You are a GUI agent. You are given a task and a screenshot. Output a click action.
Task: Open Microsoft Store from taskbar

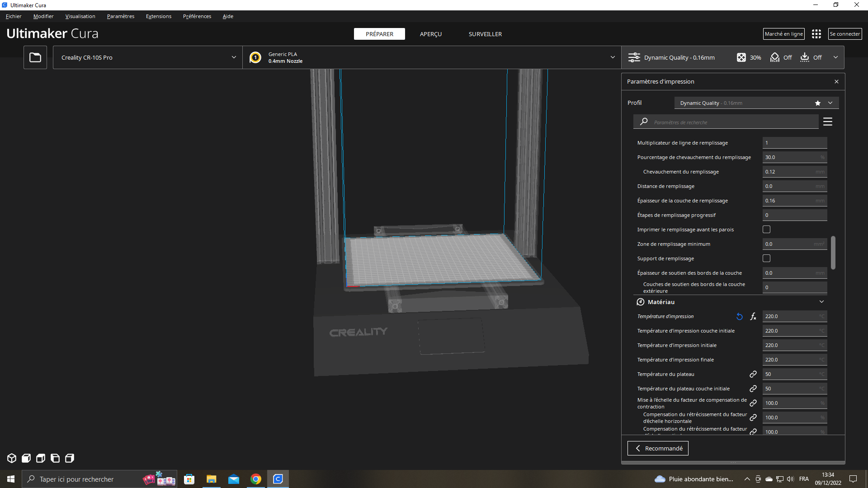tap(189, 479)
